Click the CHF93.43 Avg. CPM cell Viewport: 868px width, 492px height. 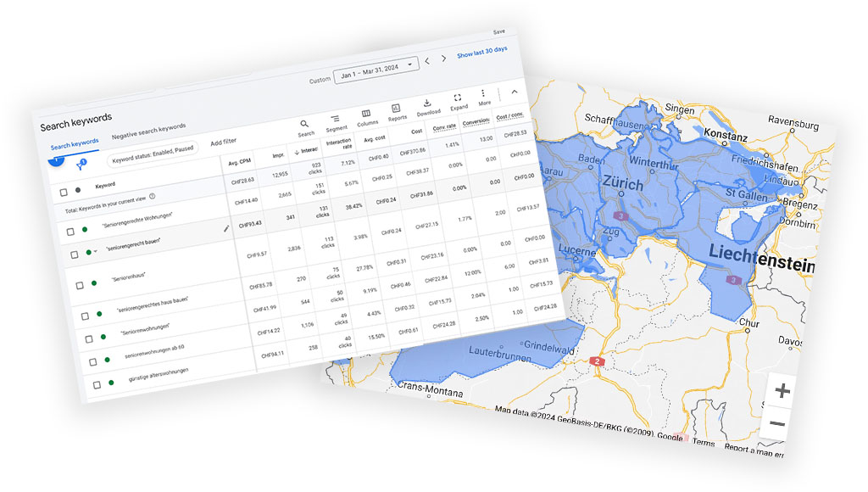click(250, 225)
